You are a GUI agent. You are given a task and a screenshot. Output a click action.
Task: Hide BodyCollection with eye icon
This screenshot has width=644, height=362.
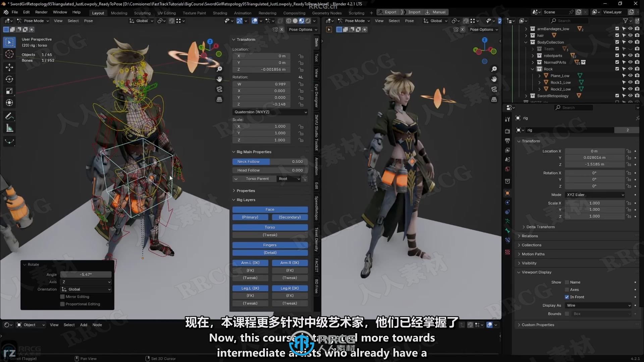tap(630, 42)
